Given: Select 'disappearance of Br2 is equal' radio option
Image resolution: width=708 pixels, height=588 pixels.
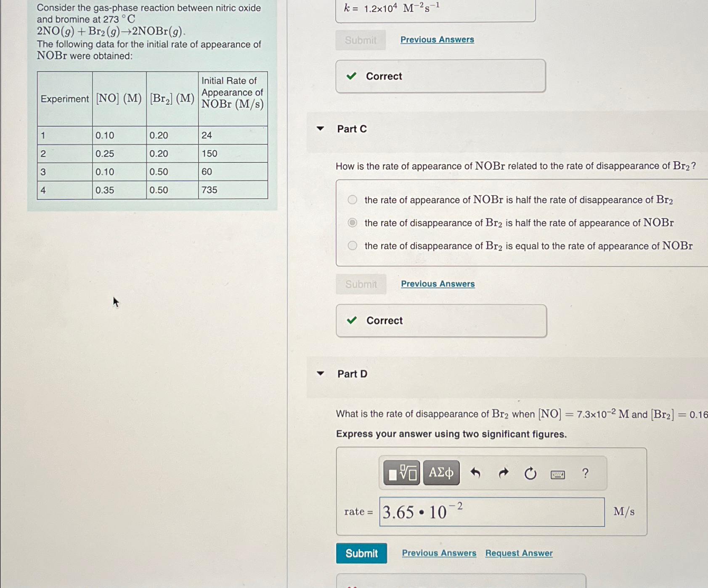Looking at the screenshot, I should point(353,246).
